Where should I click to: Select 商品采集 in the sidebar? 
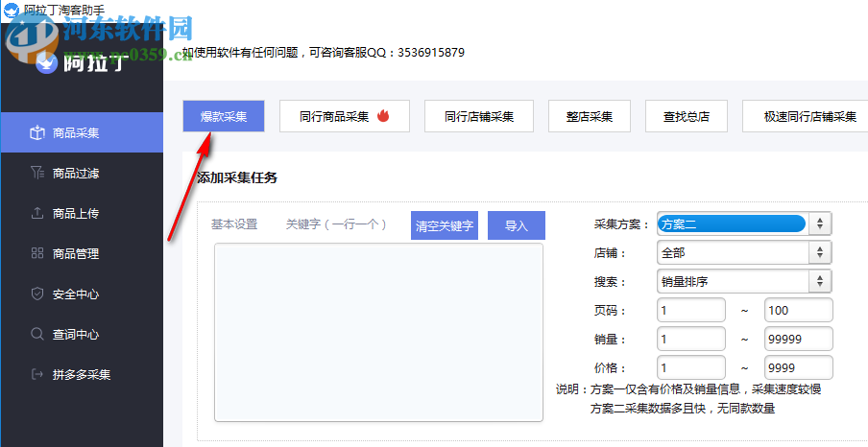pyautogui.click(x=82, y=132)
